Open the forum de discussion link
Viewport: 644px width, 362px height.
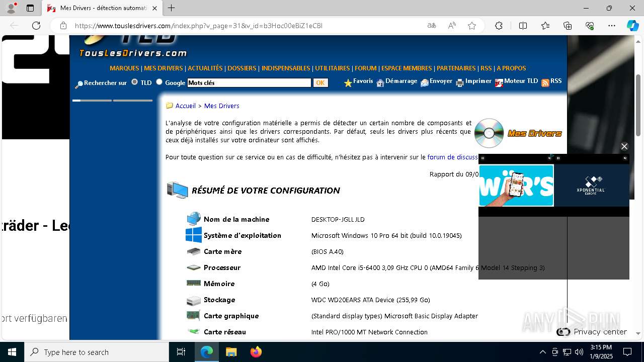pyautogui.click(x=452, y=157)
